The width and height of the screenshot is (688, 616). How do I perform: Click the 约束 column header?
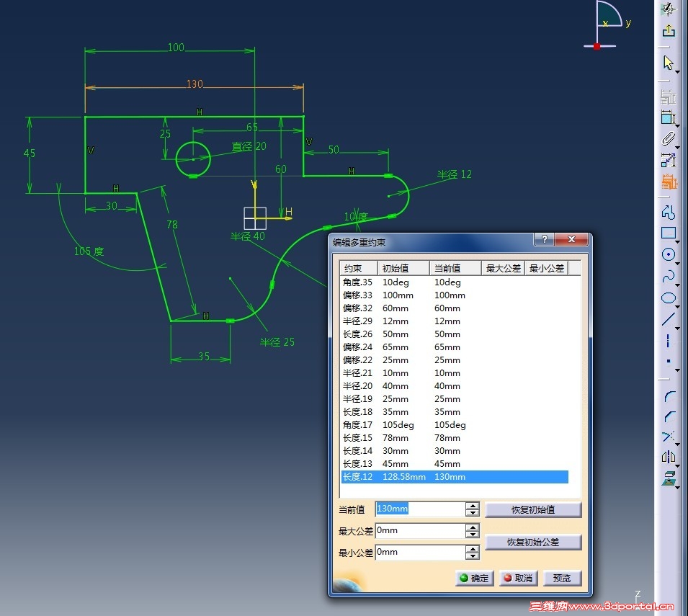[x=359, y=268]
